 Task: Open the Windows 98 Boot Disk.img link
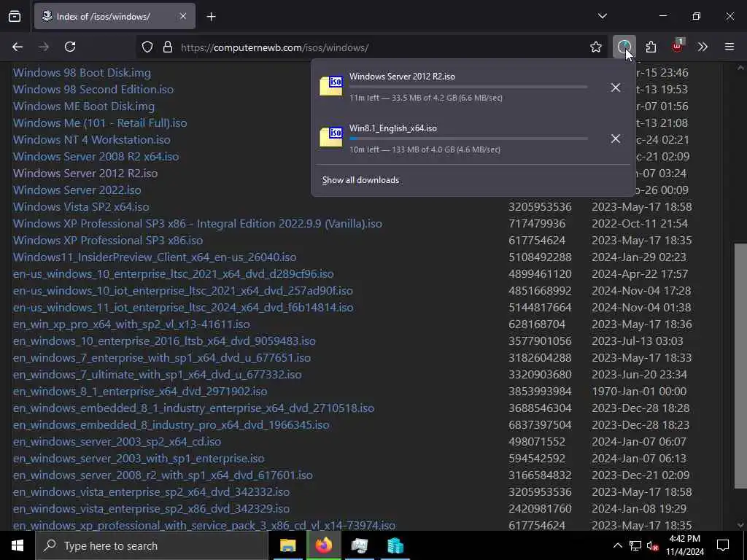pos(82,73)
